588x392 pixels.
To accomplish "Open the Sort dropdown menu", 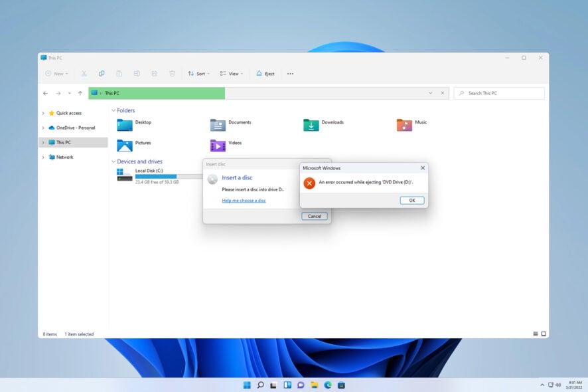I will (x=198, y=74).
